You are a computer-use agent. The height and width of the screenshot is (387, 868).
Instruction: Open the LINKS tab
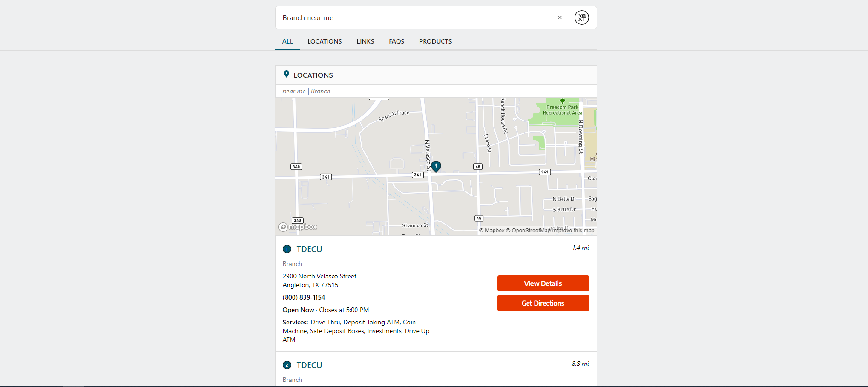365,41
